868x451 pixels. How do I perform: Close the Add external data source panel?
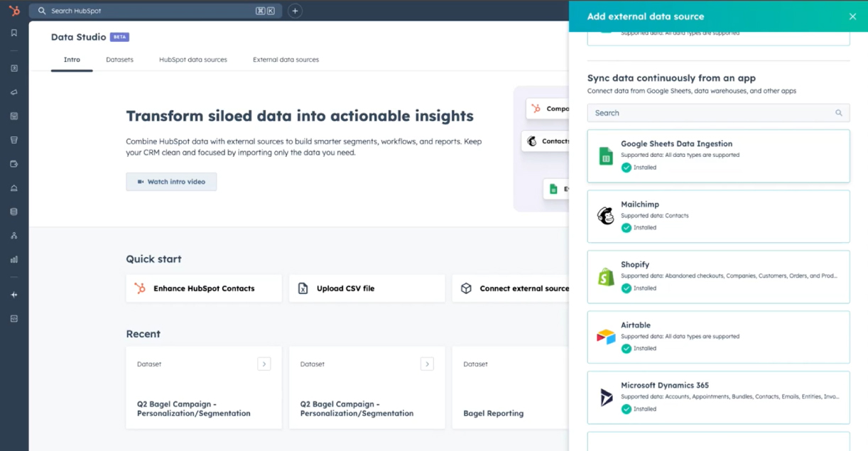tap(852, 16)
